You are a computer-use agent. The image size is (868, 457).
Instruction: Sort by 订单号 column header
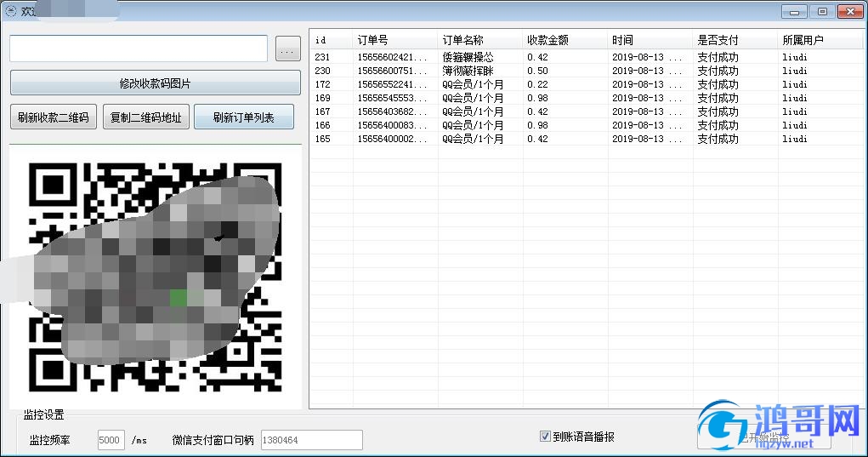(x=394, y=40)
